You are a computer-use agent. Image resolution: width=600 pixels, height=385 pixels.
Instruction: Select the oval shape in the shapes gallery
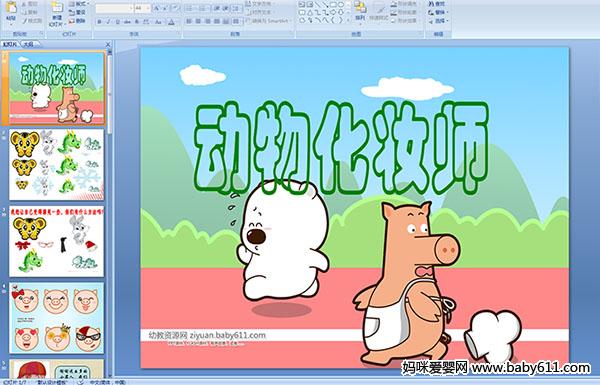coord(342,5)
